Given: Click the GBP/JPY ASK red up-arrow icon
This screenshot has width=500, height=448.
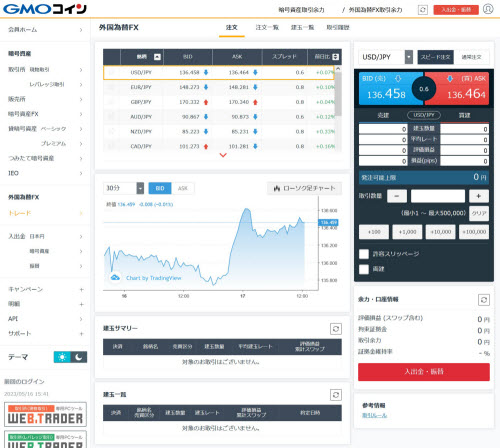Looking at the screenshot, I should [255, 102].
